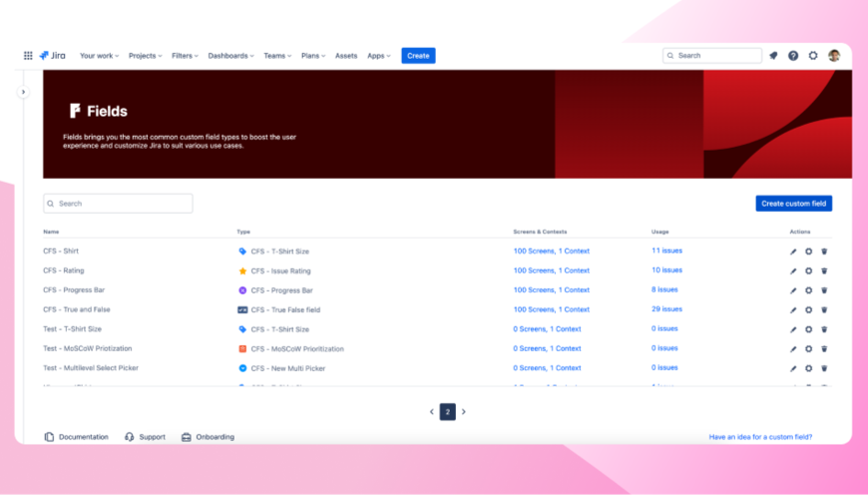This screenshot has width=868, height=495.
Task: Open the Plans dropdown
Action: coord(313,55)
